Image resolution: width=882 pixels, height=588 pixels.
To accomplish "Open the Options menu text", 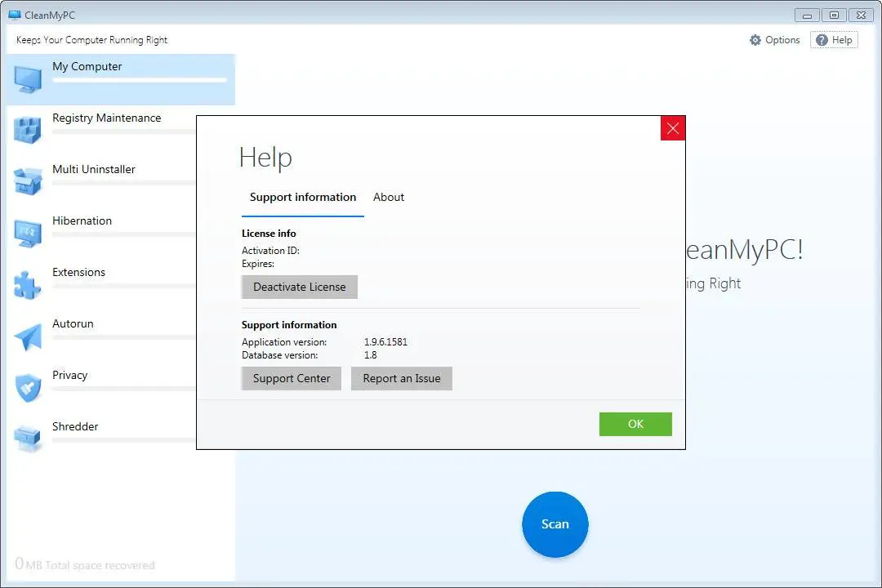I will click(x=782, y=40).
